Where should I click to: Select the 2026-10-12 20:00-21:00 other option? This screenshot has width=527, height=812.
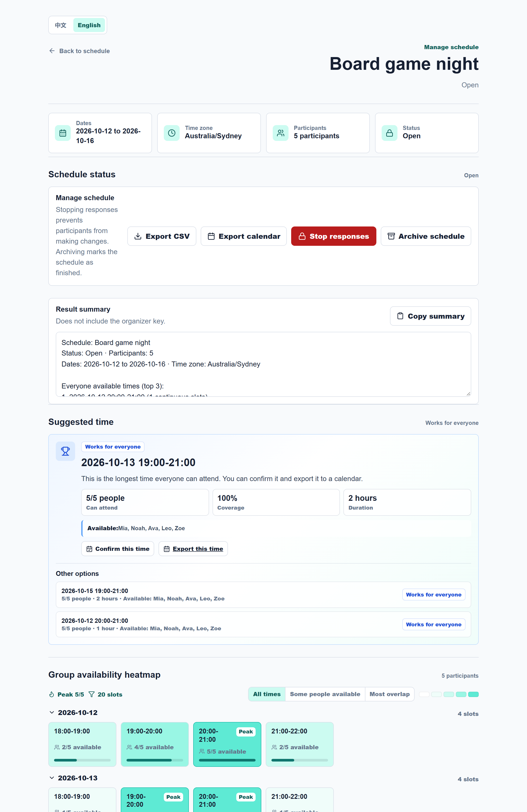(x=263, y=624)
